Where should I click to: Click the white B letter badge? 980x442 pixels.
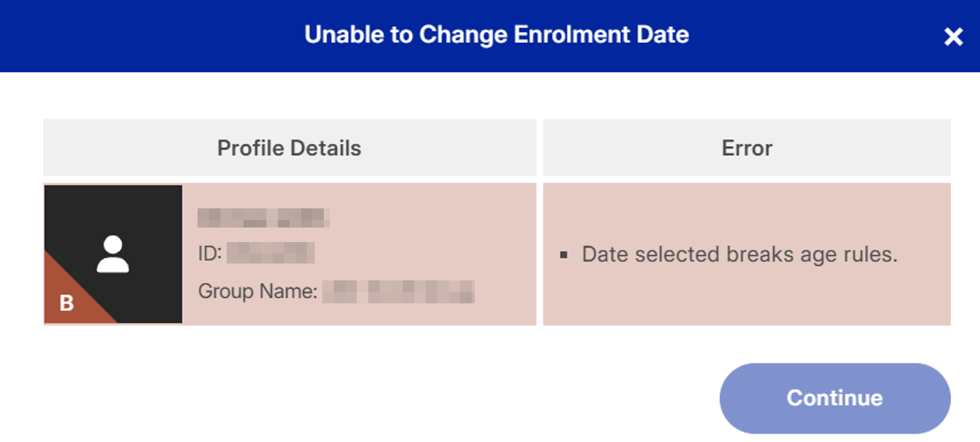[67, 303]
